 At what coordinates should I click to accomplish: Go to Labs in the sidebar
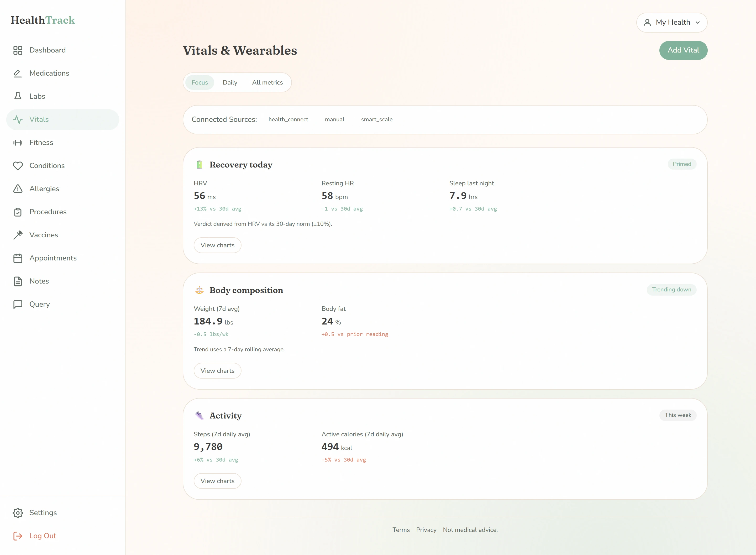(x=63, y=96)
